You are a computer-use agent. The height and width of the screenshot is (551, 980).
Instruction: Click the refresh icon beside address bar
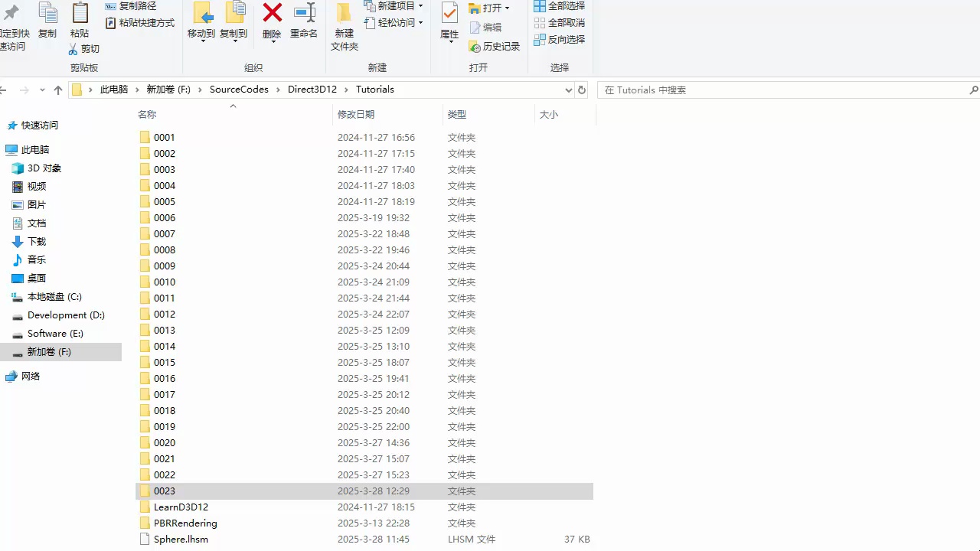point(582,90)
